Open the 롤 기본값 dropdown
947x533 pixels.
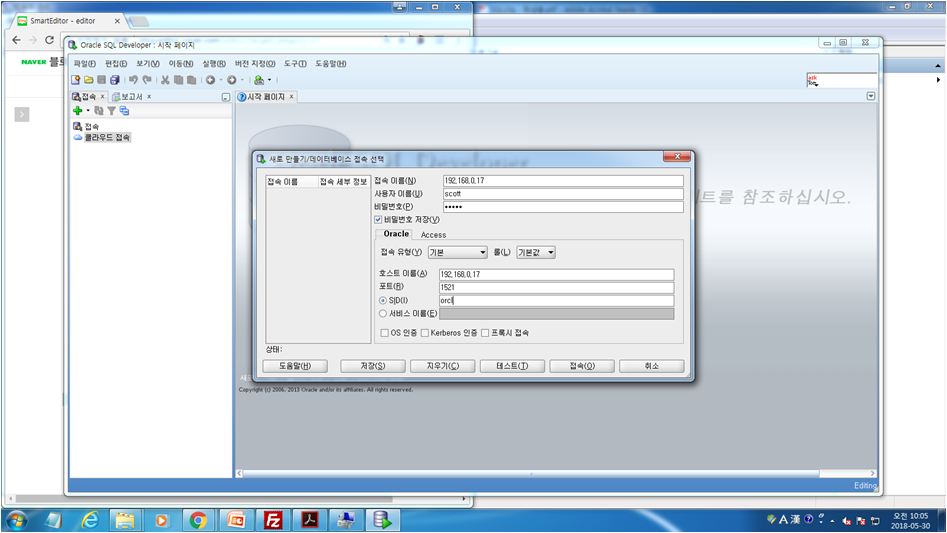[536, 252]
